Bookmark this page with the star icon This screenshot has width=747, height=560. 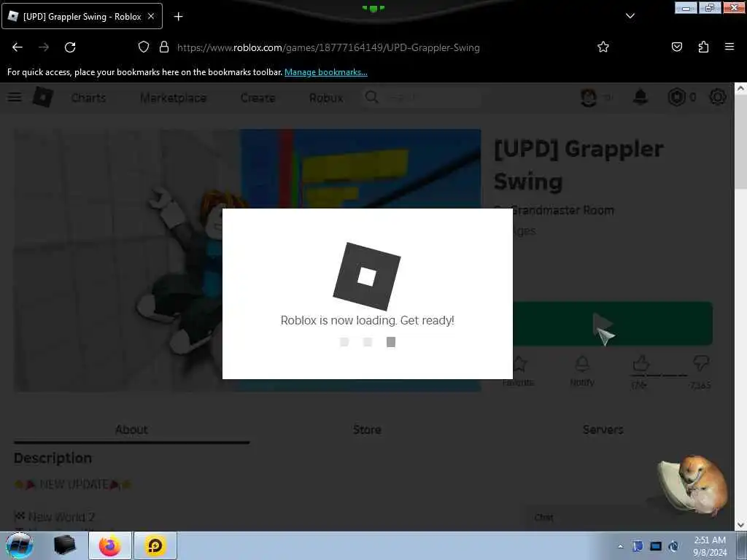tap(603, 47)
